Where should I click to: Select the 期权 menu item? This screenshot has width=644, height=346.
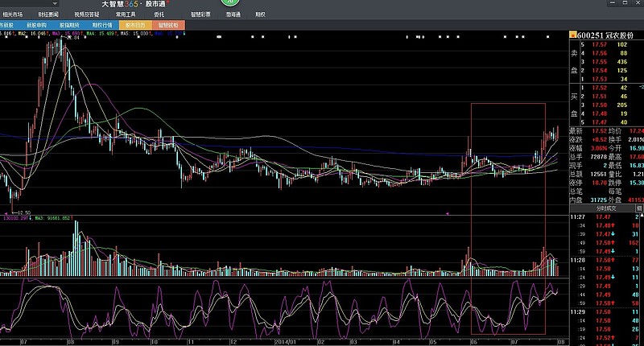click(x=260, y=14)
